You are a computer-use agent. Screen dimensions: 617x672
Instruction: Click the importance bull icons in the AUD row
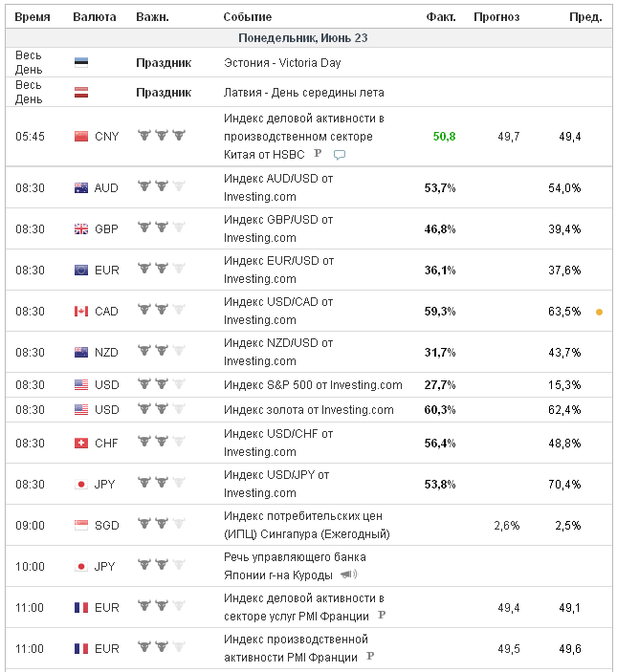[161, 187]
